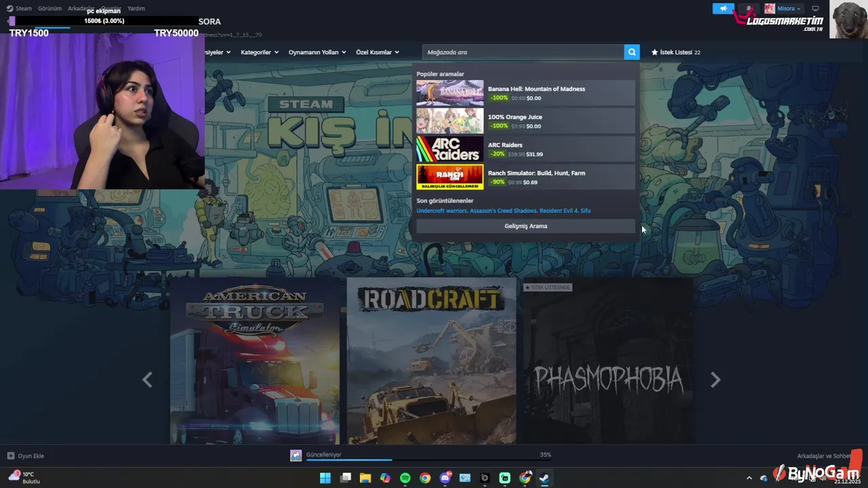Click the Gelişmiş Arama button

pos(526,226)
